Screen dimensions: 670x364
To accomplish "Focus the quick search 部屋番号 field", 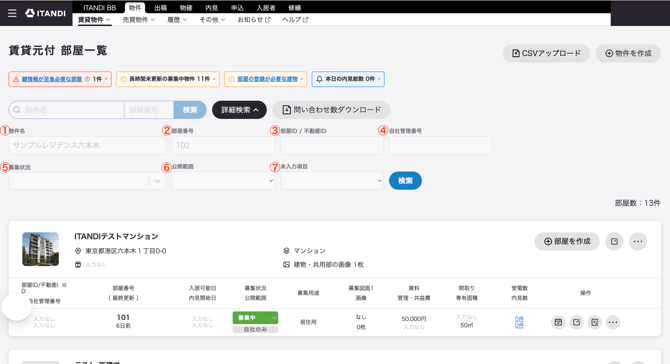I will [149, 110].
